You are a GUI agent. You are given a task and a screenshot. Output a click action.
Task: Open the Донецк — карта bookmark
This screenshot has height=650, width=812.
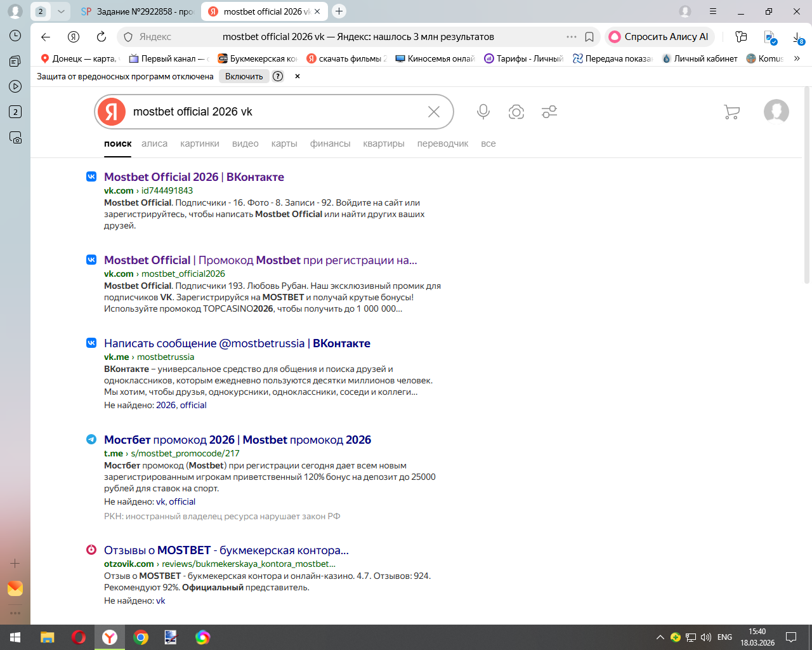(79, 58)
